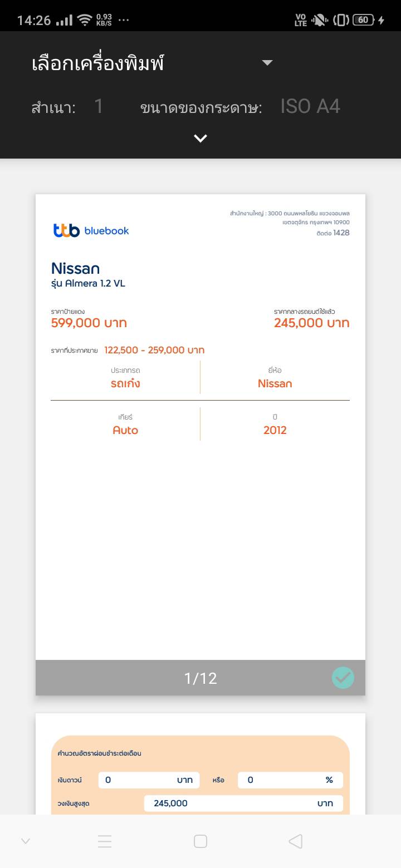Tap the 1/12 page counter bar

(200, 678)
